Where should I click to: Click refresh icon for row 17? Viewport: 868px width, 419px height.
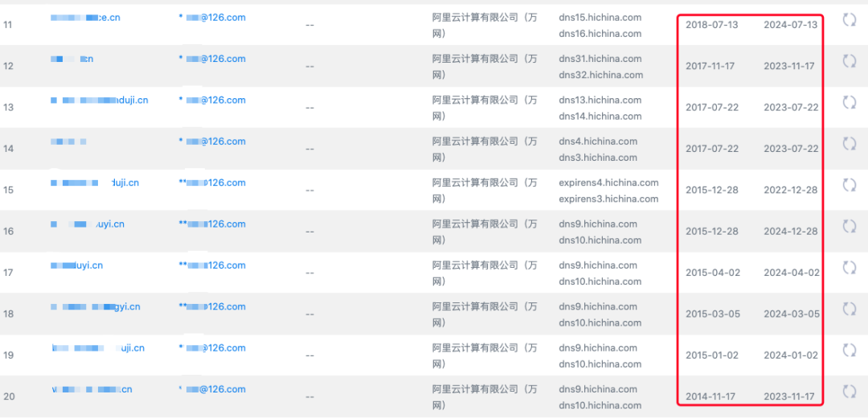pos(849,268)
